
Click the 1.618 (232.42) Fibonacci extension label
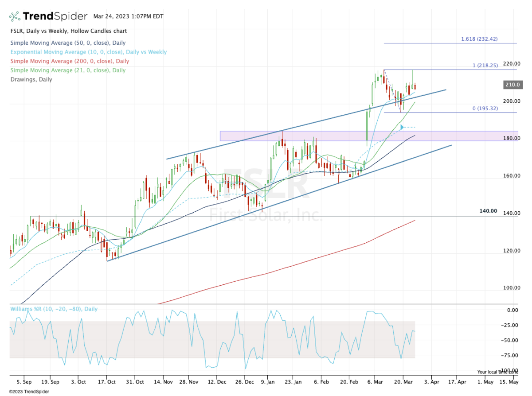pyautogui.click(x=479, y=39)
